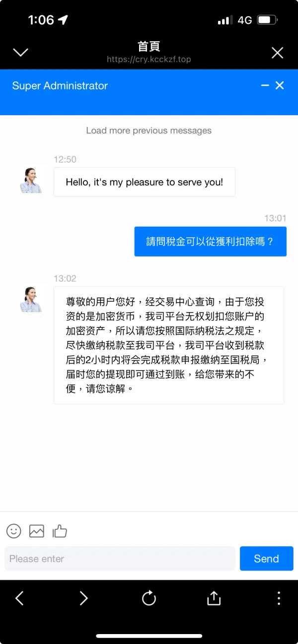
Task: Go back with browser back arrow
Action: pyautogui.click(x=19, y=598)
